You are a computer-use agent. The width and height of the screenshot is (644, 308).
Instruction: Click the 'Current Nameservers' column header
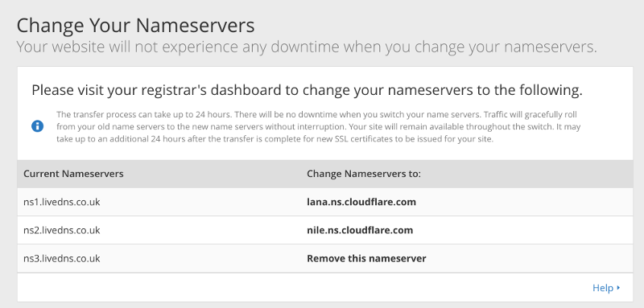[x=73, y=174]
